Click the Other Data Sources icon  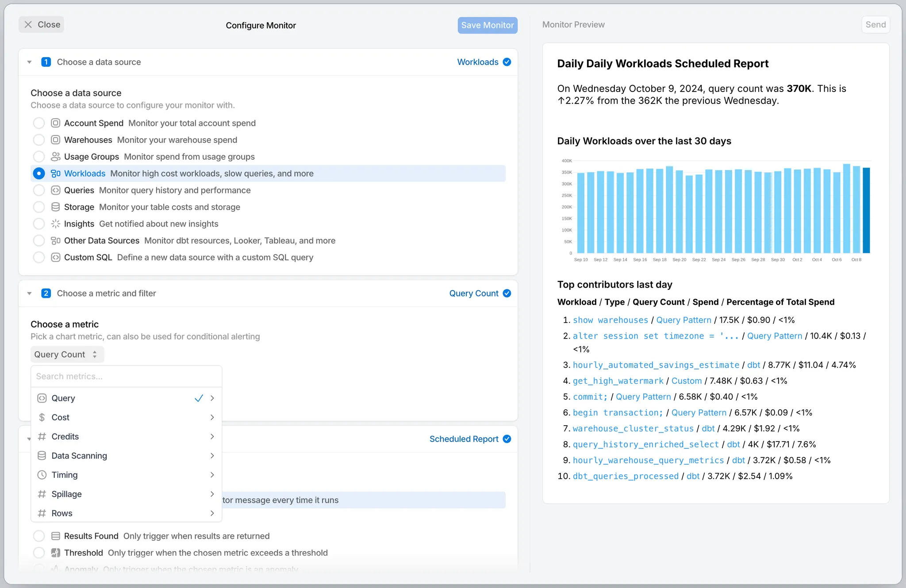click(55, 241)
